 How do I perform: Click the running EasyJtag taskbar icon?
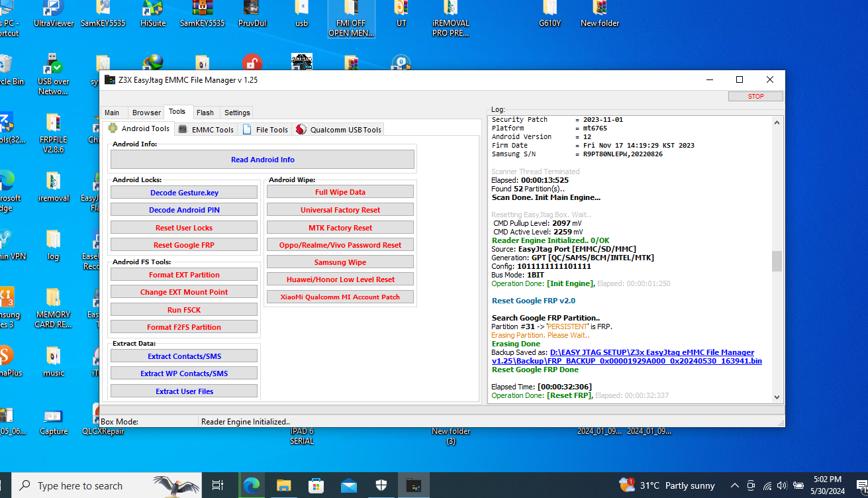pos(414,485)
